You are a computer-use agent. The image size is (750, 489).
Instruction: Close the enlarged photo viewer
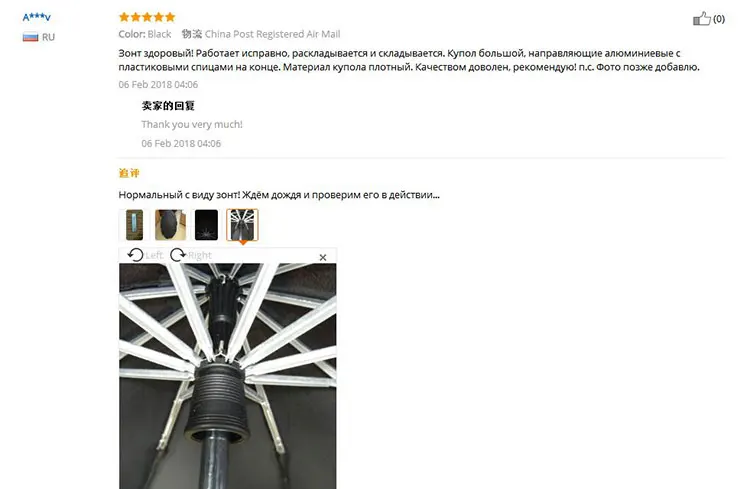point(323,257)
